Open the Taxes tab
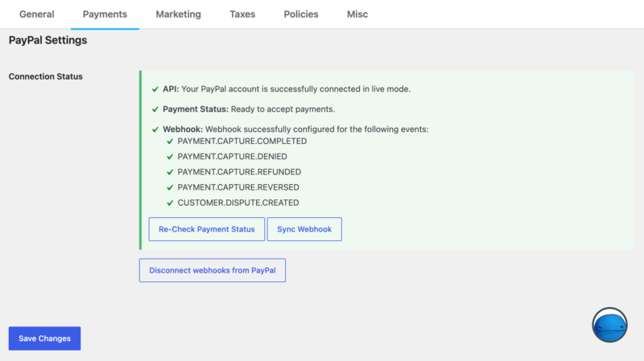The image size is (644, 361). click(x=242, y=14)
